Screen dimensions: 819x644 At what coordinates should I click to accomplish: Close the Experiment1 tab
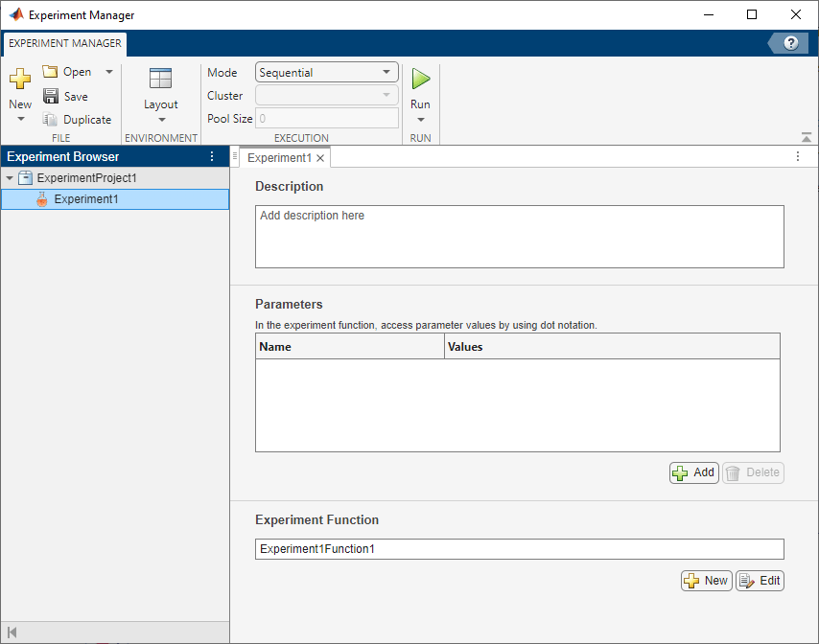(321, 158)
